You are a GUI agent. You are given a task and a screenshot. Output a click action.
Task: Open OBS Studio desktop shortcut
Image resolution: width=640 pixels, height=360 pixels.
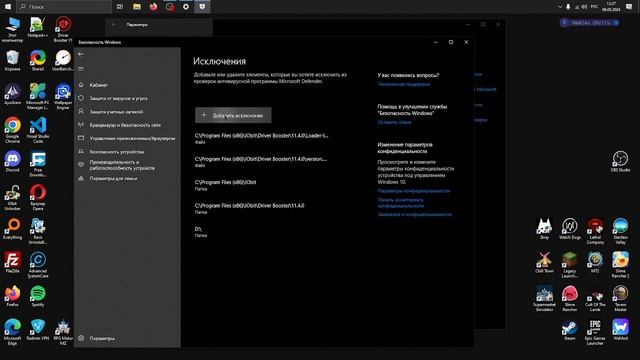point(620,161)
